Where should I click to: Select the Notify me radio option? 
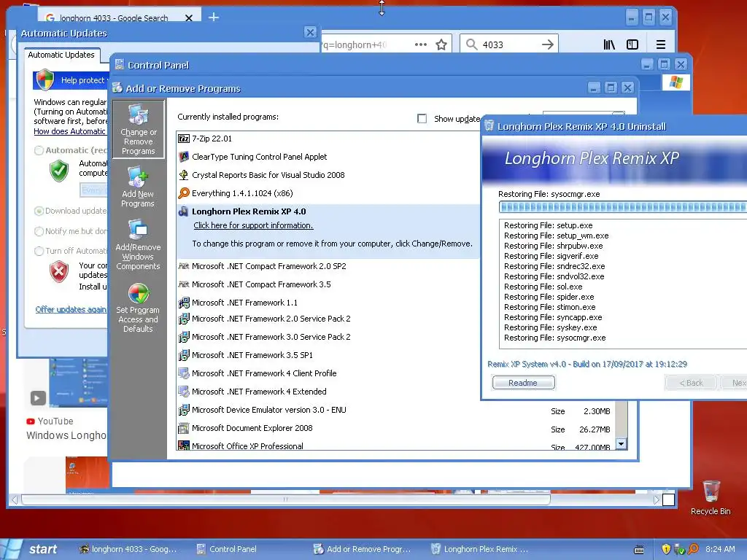pyautogui.click(x=39, y=231)
